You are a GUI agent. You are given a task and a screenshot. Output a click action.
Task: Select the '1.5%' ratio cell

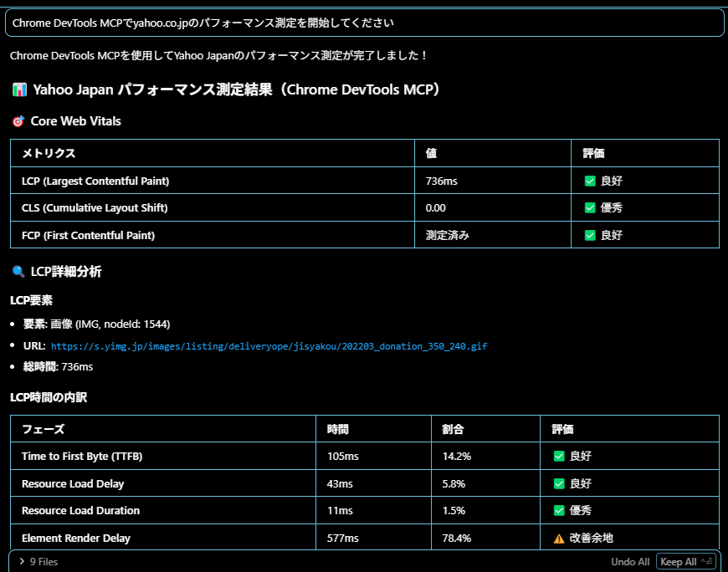pos(485,510)
